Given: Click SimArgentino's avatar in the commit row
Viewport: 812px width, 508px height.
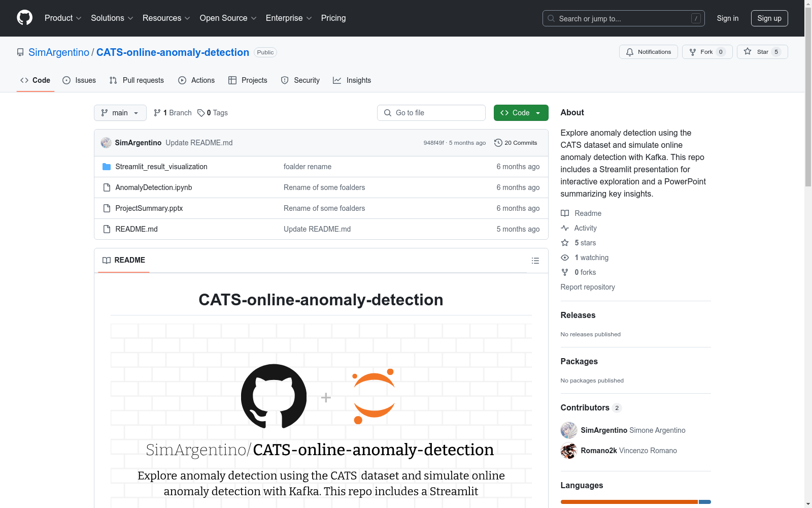Looking at the screenshot, I should click(106, 143).
